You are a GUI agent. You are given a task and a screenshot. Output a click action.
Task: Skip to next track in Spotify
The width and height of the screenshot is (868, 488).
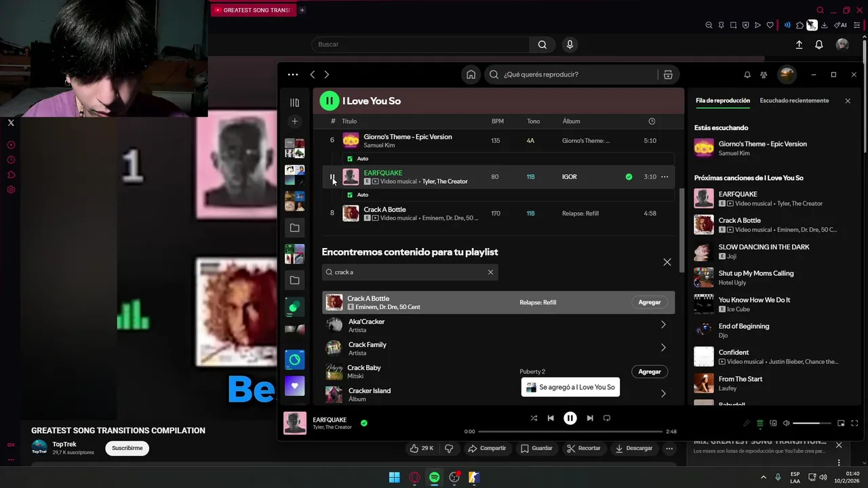pos(590,418)
